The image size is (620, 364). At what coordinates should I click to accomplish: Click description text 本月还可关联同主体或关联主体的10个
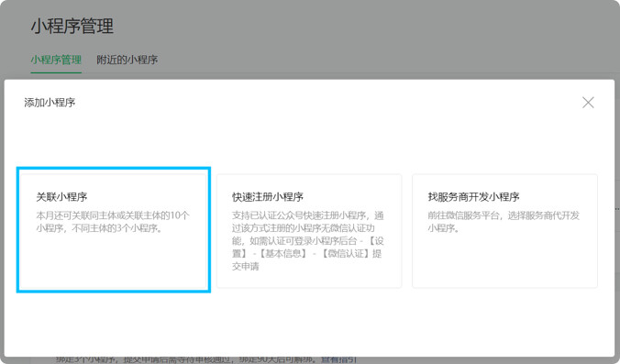[x=113, y=215]
